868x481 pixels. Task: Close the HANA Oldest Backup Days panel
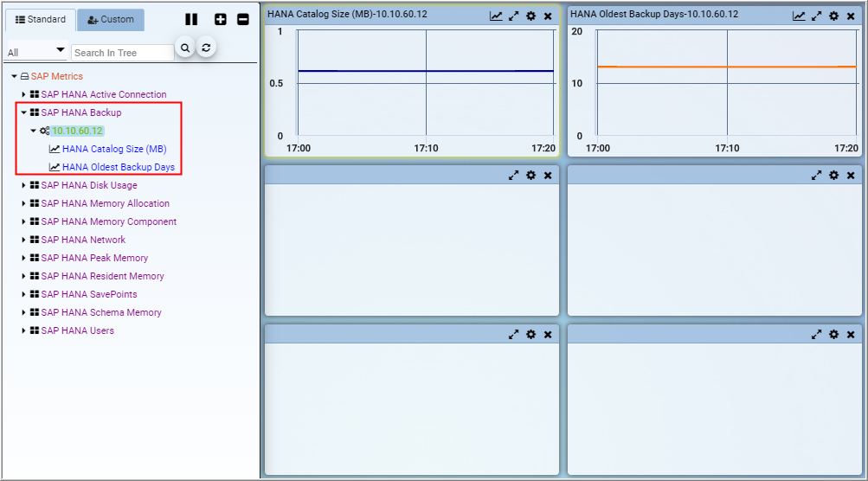click(851, 16)
